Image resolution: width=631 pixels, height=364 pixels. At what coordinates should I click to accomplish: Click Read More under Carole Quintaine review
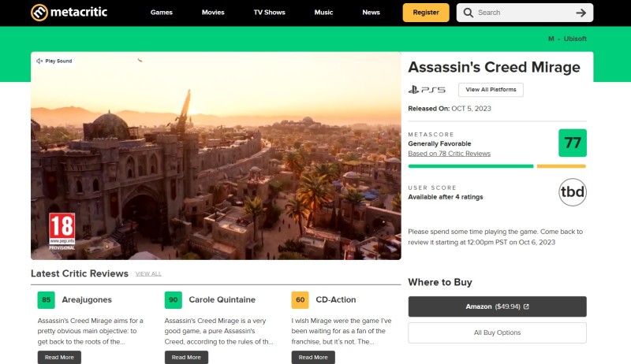(x=186, y=357)
